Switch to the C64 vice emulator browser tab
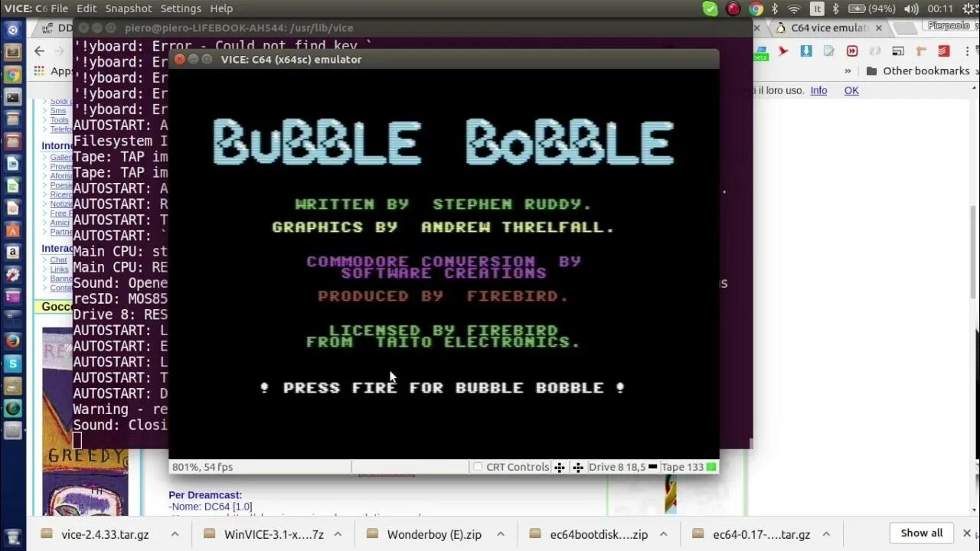The image size is (980, 551). pyautogui.click(x=829, y=28)
